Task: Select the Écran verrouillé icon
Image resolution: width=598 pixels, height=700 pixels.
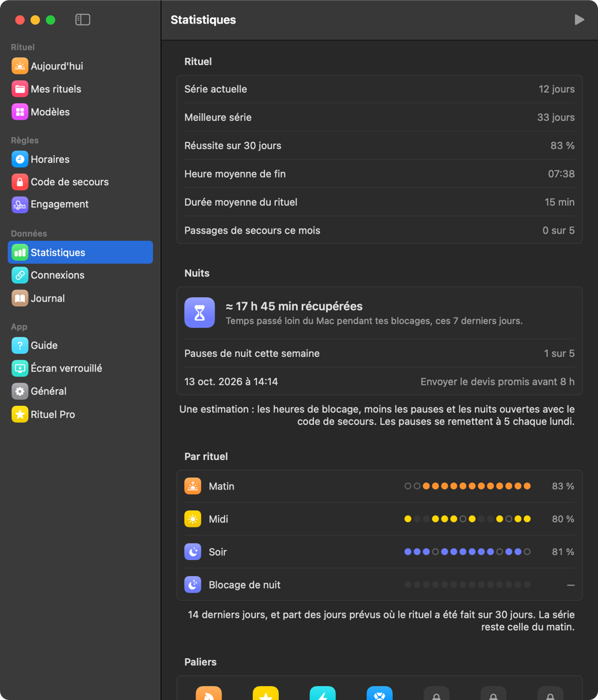Action: (x=20, y=368)
